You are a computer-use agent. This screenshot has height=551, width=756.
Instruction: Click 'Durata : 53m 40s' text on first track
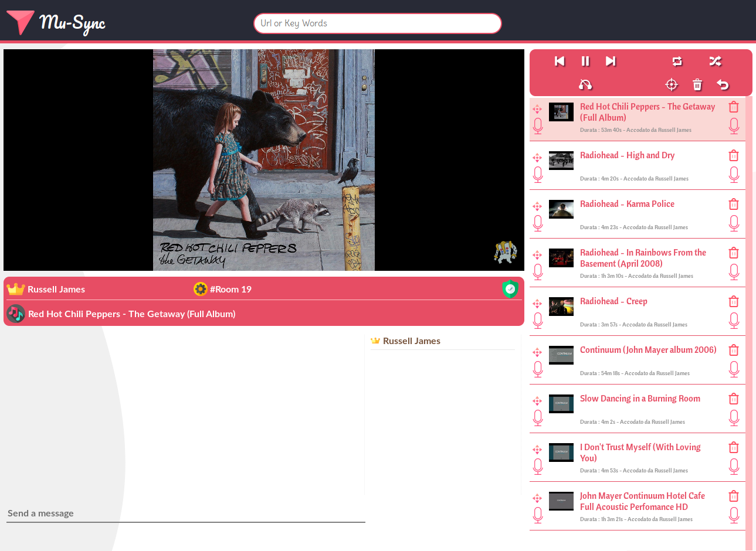coord(601,130)
